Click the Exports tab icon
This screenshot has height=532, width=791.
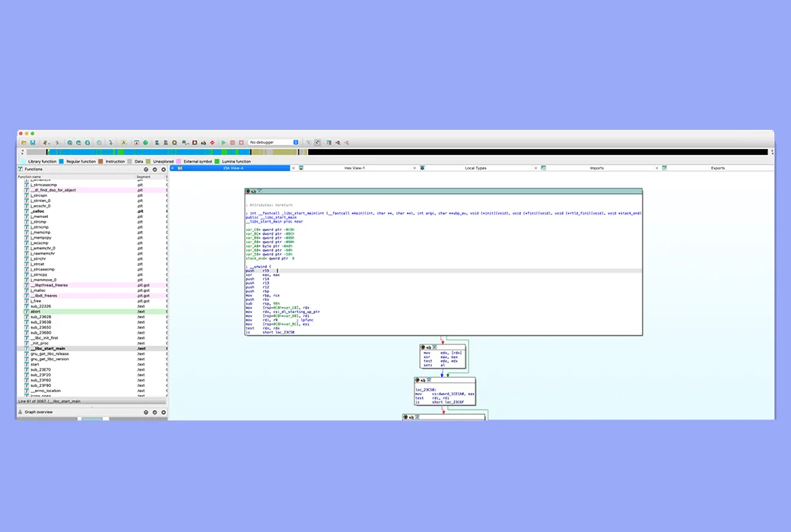pyautogui.click(x=665, y=168)
